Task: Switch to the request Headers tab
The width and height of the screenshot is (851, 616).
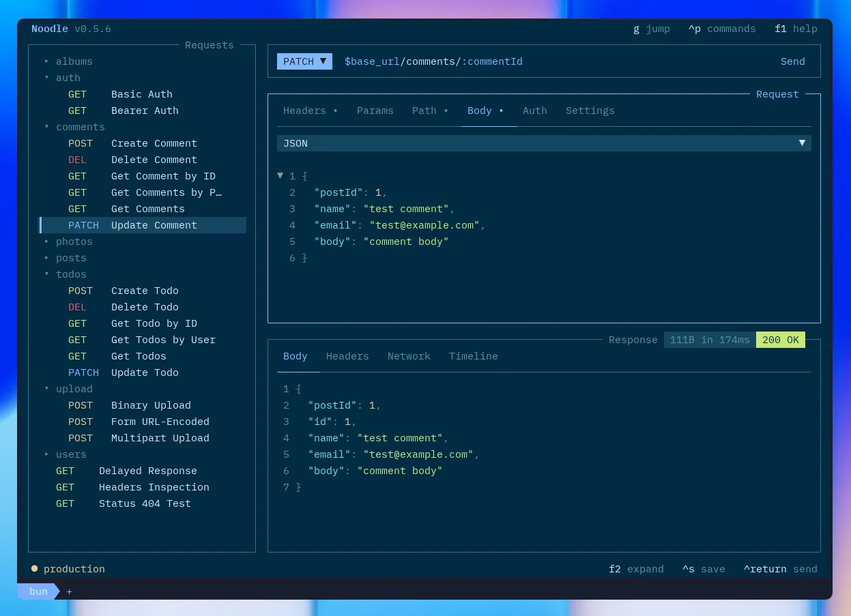Action: coord(311,111)
